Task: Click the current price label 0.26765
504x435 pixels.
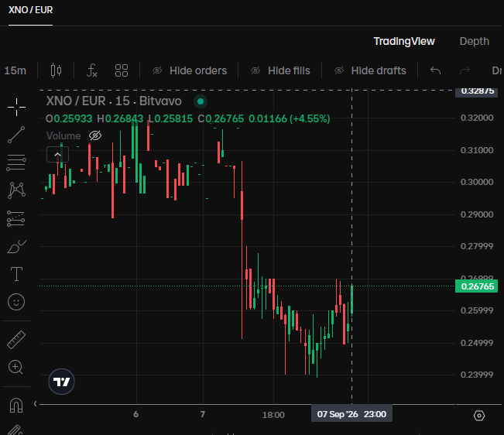Action: [477, 286]
